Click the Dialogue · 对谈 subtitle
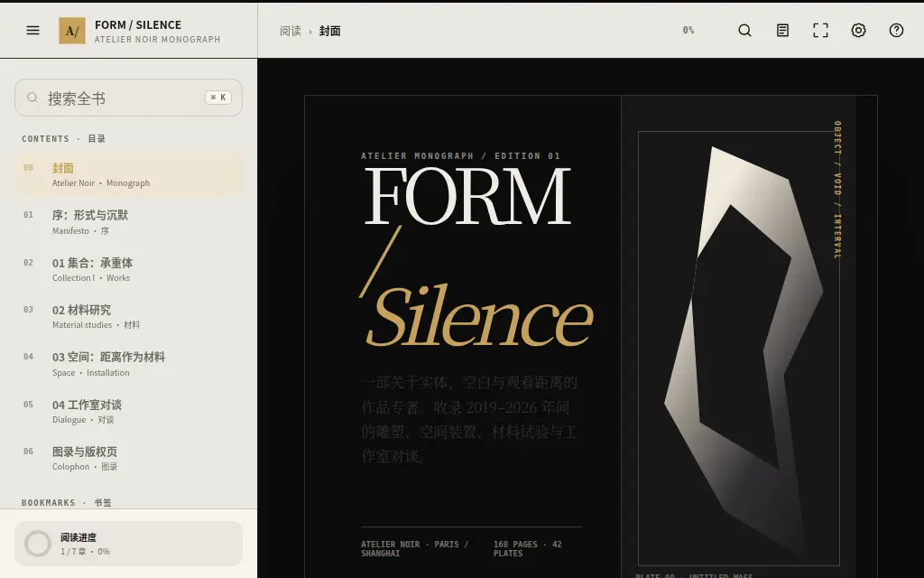 [83, 420]
